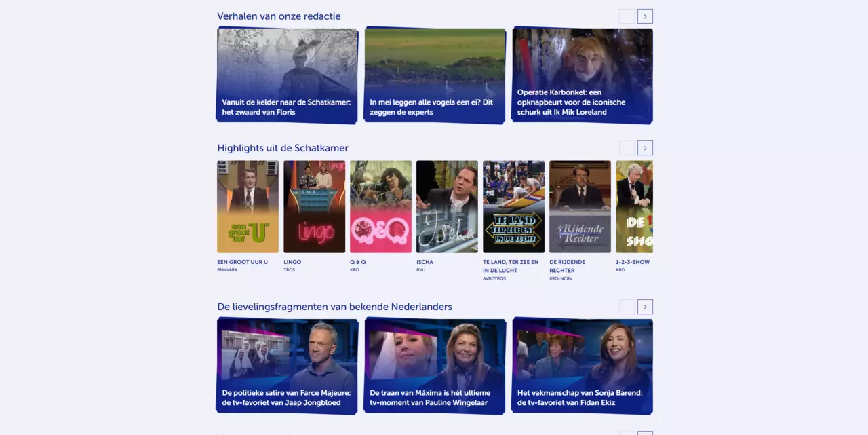Image resolution: width=868 pixels, height=435 pixels.
Task: Click the lievelingsfragmenten van bekende Nederlanders heading
Action: (334, 307)
